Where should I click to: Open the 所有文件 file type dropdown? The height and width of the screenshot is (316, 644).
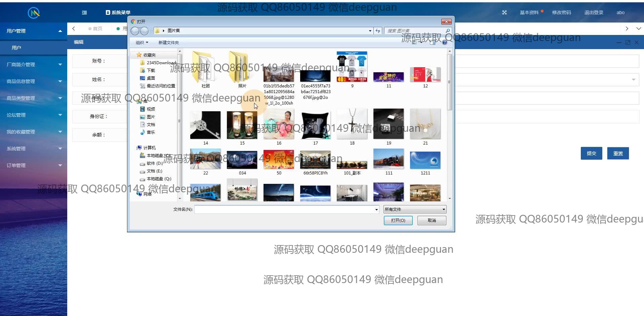pyautogui.click(x=415, y=209)
